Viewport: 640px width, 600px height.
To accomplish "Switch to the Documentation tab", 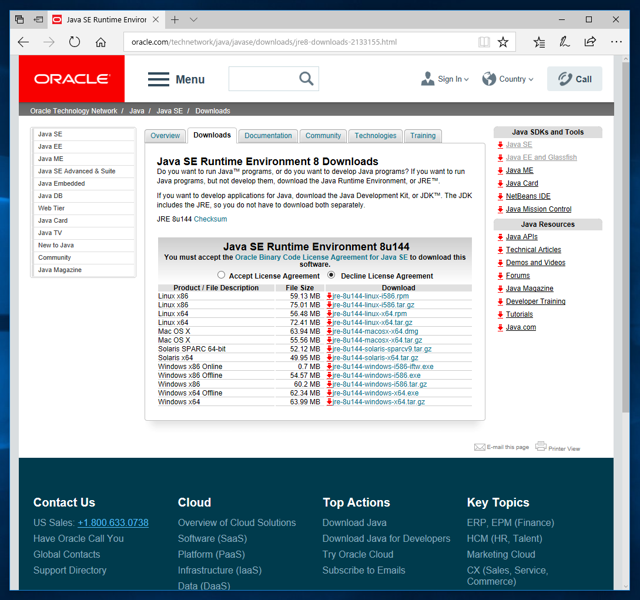I will click(268, 136).
